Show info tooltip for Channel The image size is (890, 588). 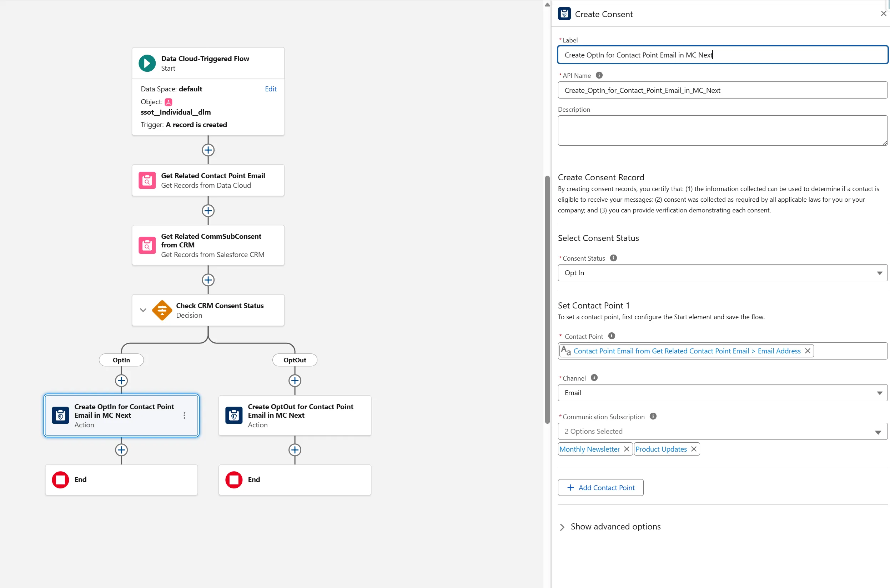pyautogui.click(x=594, y=378)
